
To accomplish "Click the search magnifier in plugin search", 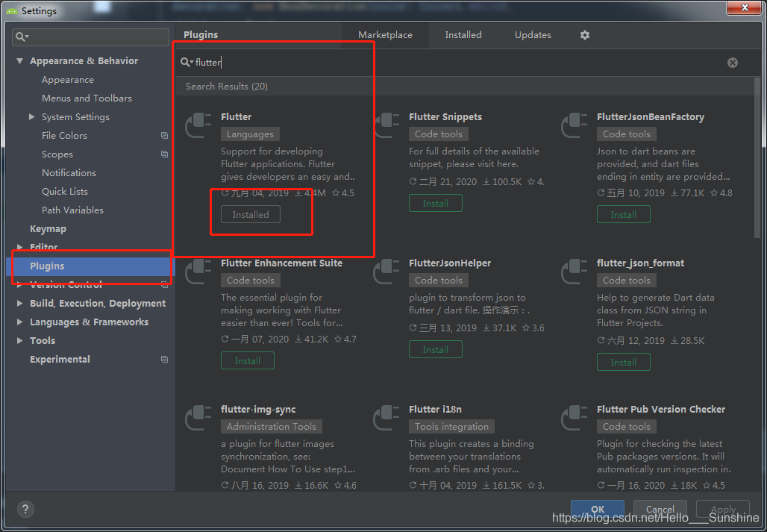I will point(187,63).
